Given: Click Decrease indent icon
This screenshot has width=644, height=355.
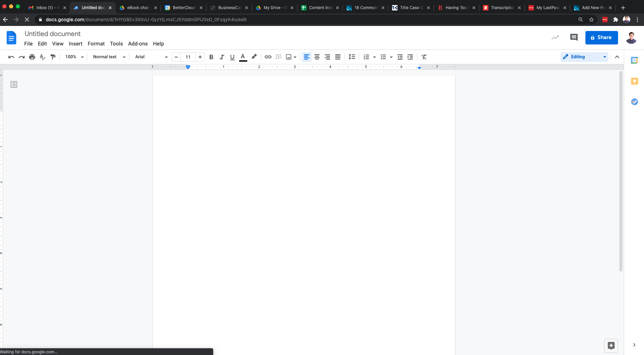Looking at the screenshot, I should tap(400, 57).
